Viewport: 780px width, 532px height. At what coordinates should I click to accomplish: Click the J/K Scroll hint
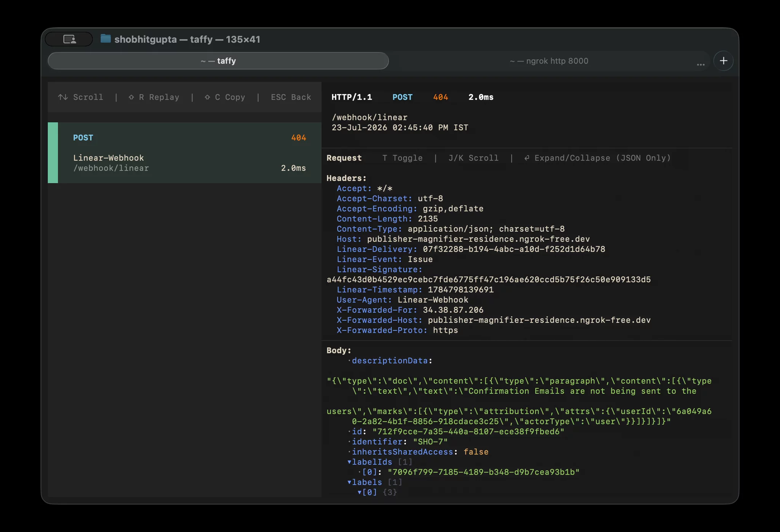[473, 158]
